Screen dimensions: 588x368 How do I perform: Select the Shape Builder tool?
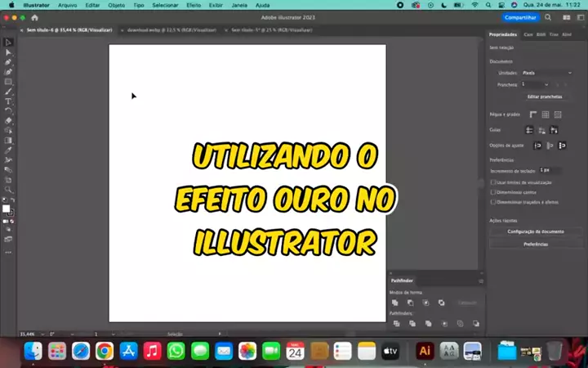(x=8, y=131)
